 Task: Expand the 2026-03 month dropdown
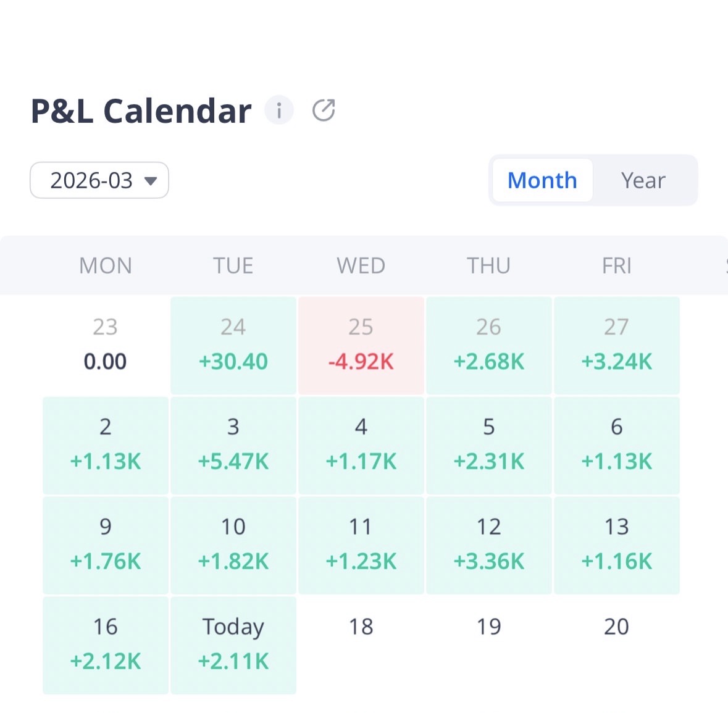pyautogui.click(x=99, y=180)
